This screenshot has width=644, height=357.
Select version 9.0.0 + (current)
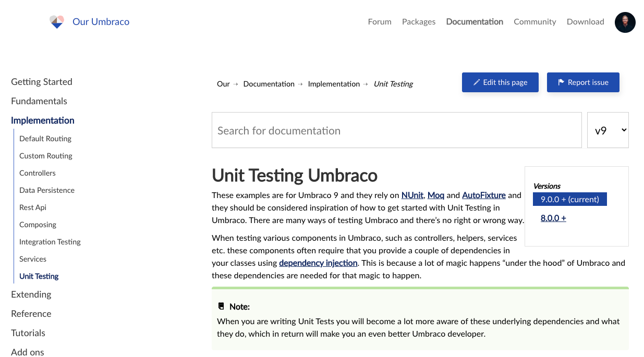pyautogui.click(x=570, y=199)
